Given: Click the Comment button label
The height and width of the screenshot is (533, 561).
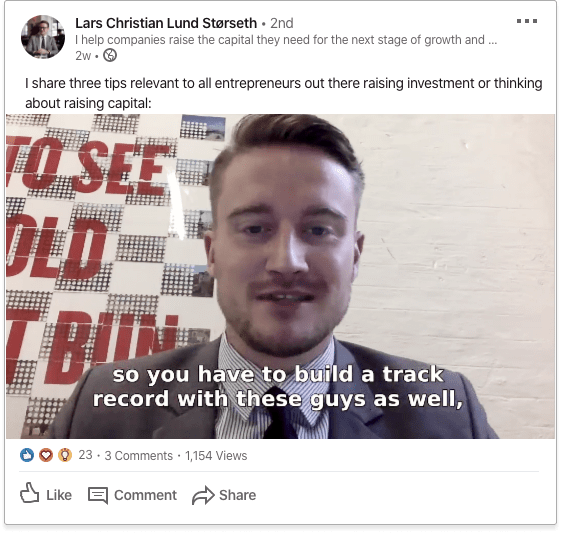Looking at the screenshot, I should 145,495.
